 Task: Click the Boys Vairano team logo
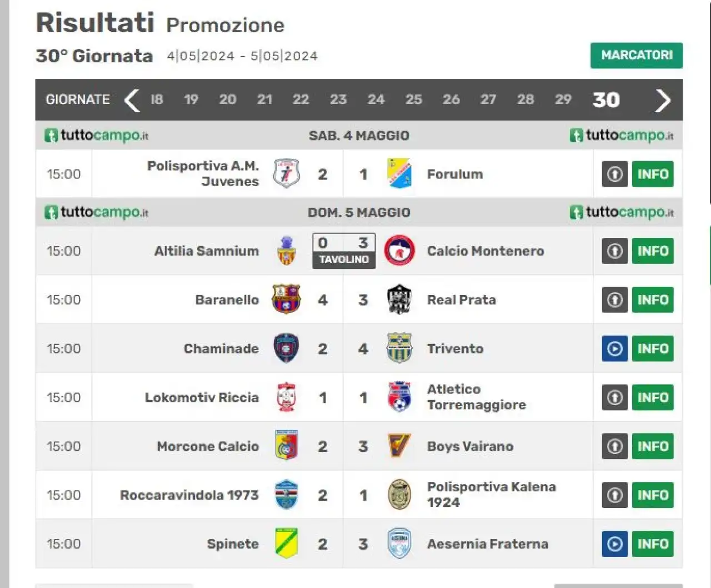click(399, 446)
